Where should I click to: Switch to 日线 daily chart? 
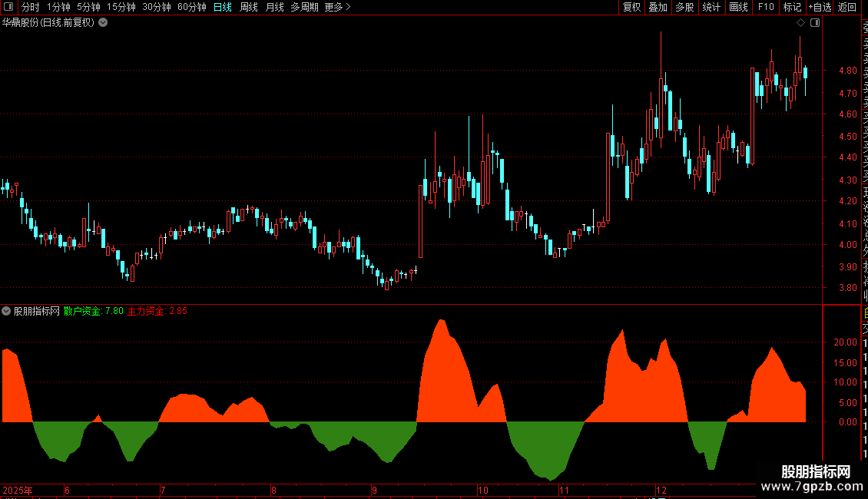click(223, 7)
